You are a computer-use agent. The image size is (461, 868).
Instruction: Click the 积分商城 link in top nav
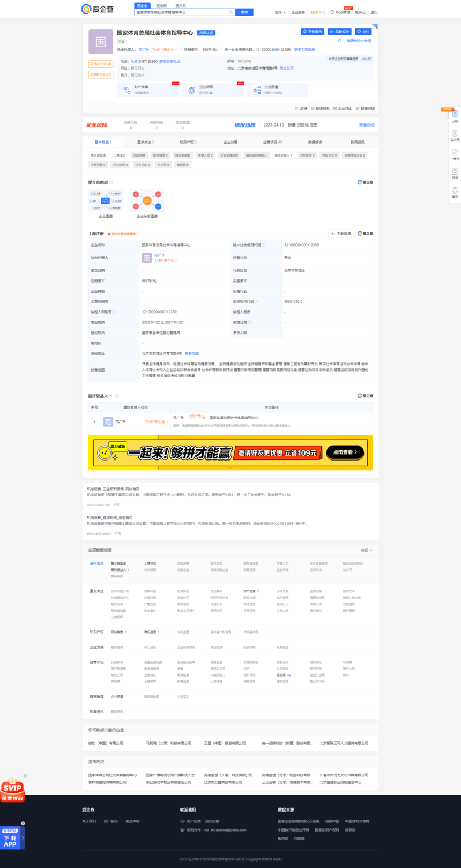click(340, 12)
